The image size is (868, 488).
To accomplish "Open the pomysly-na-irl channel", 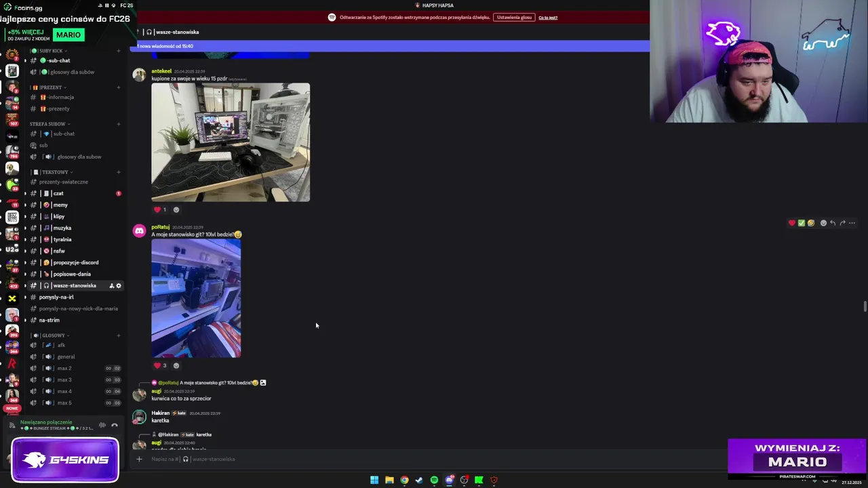I will pos(56,297).
